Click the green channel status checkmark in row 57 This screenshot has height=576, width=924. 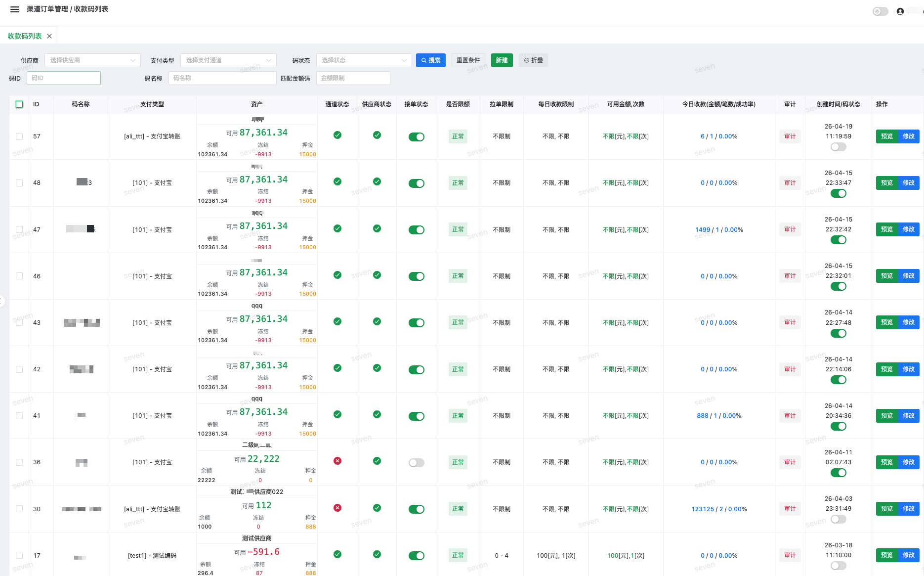(337, 135)
